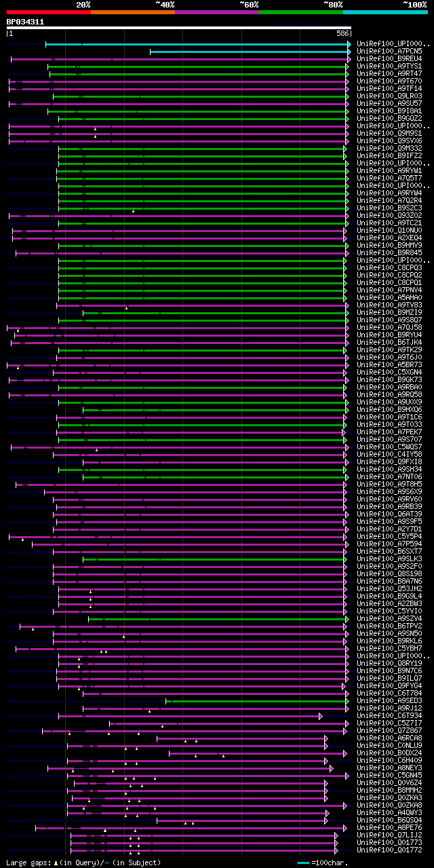The height and width of the screenshot is (868, 434).
Task: Open hit UniRef100_A9T670
Action: point(389,81)
